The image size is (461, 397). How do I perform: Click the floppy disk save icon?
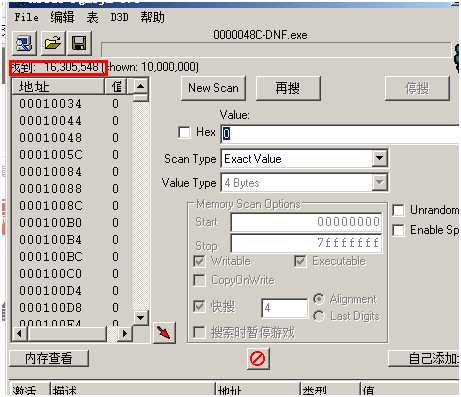point(79,43)
